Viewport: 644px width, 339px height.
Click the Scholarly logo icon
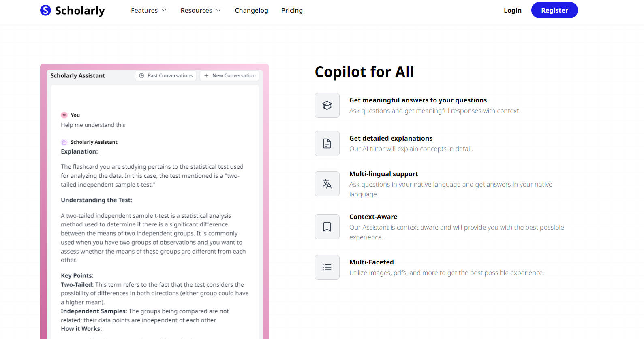click(x=45, y=10)
